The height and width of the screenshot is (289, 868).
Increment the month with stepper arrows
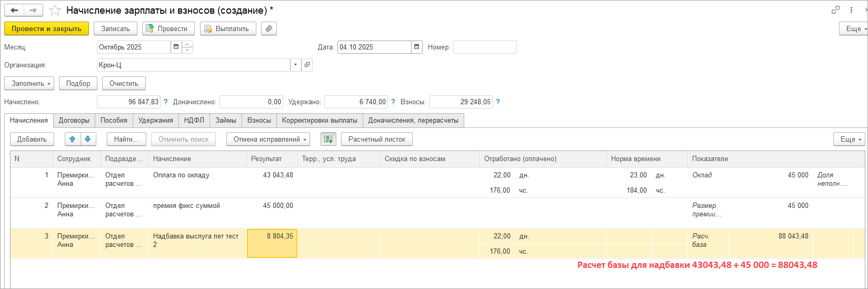[x=188, y=44]
